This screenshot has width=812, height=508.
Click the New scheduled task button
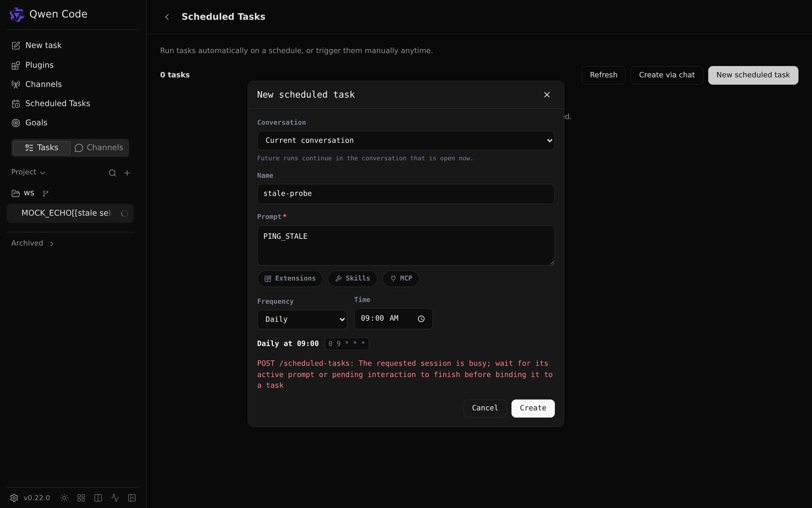pos(753,75)
